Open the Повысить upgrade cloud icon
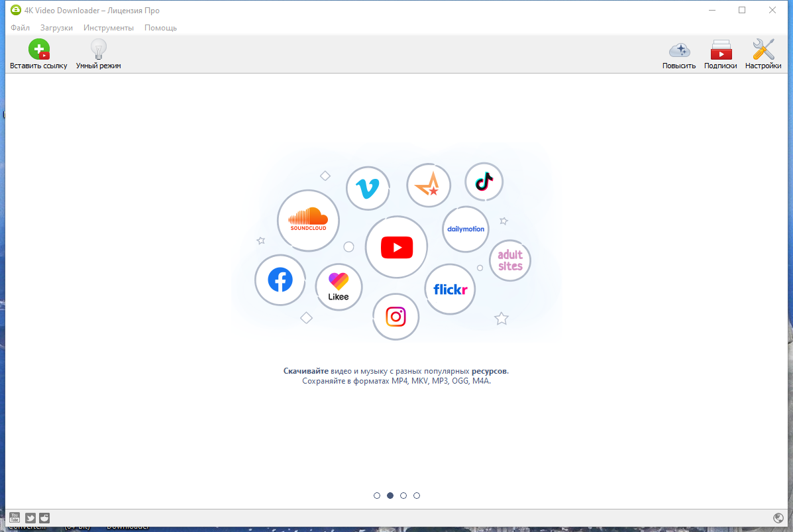793x532 pixels. tap(678, 54)
